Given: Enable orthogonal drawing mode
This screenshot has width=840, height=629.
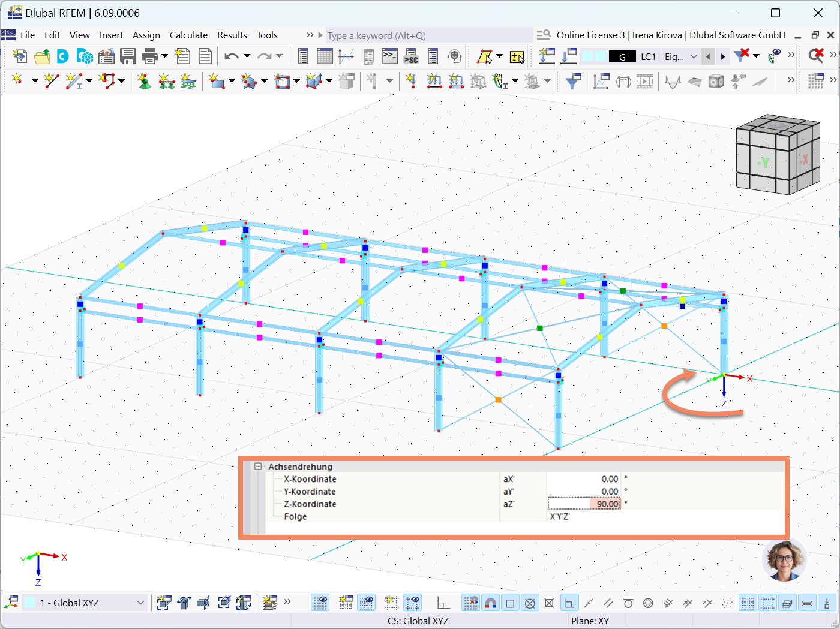Looking at the screenshot, I should tap(570, 603).
